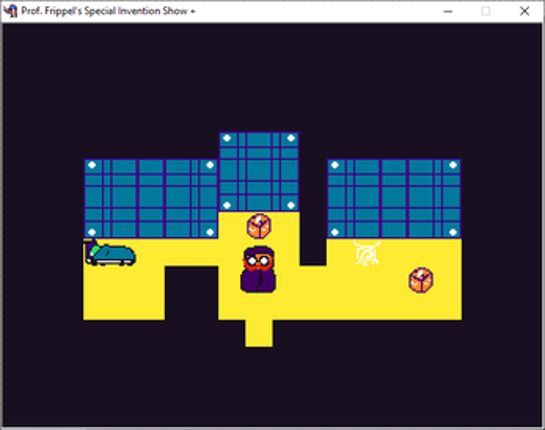Viewport: 545px width, 430px height.
Task: Click the professor character in purple coat
Action: click(258, 269)
